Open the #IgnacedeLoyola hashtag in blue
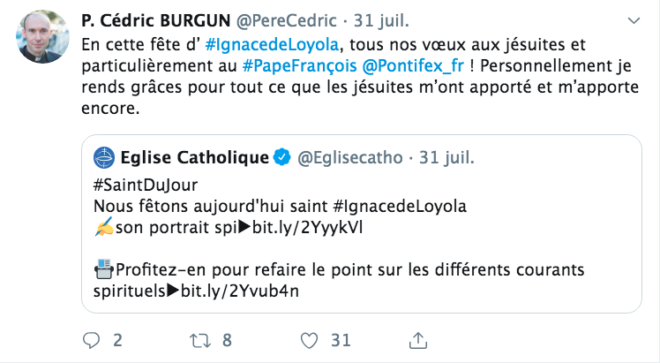Screen dimensions: 660x363 click(x=272, y=45)
